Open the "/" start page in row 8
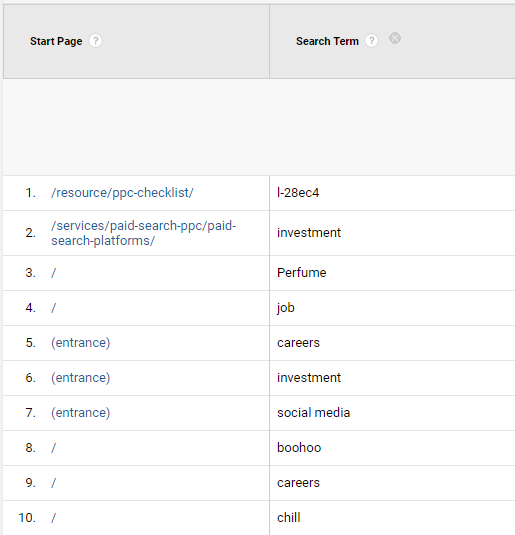This screenshot has height=535, width=515. point(54,448)
